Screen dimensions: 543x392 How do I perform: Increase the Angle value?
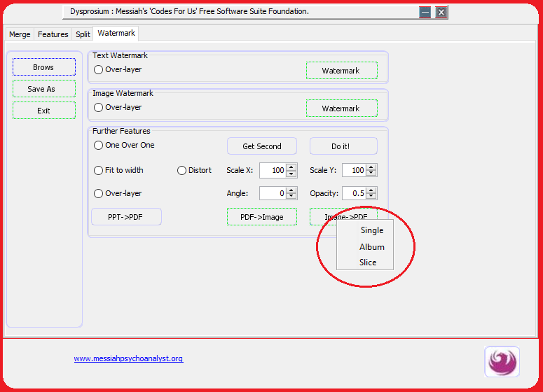coord(291,190)
